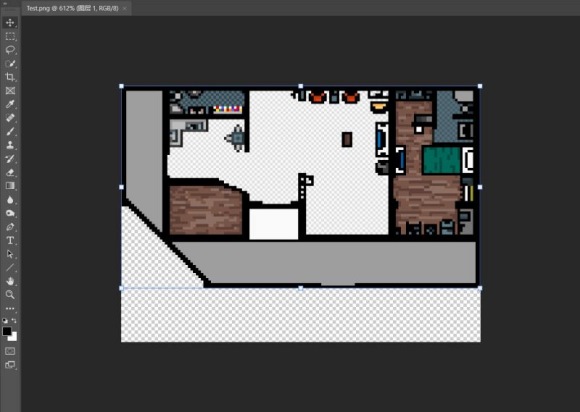Close the Test.png document tab
The width and height of the screenshot is (580, 412).
pyautogui.click(x=125, y=8)
